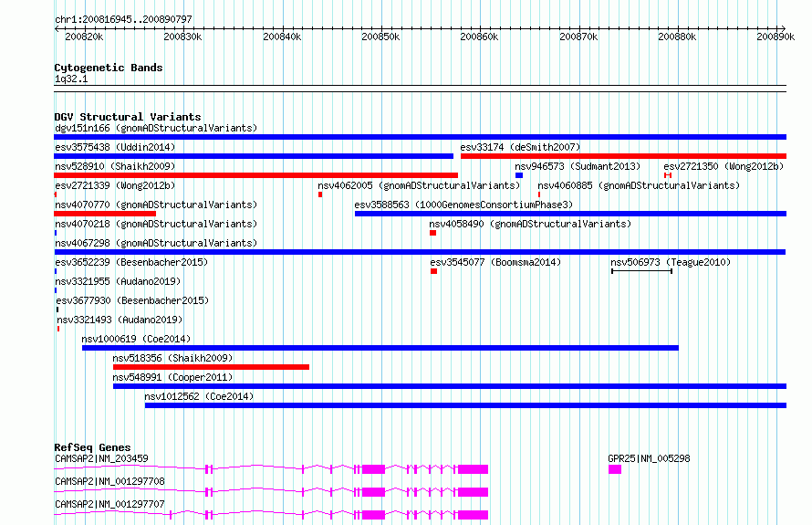Select the nsv4070770 red variant bar
This screenshot has width=812, height=525.
pos(105,214)
